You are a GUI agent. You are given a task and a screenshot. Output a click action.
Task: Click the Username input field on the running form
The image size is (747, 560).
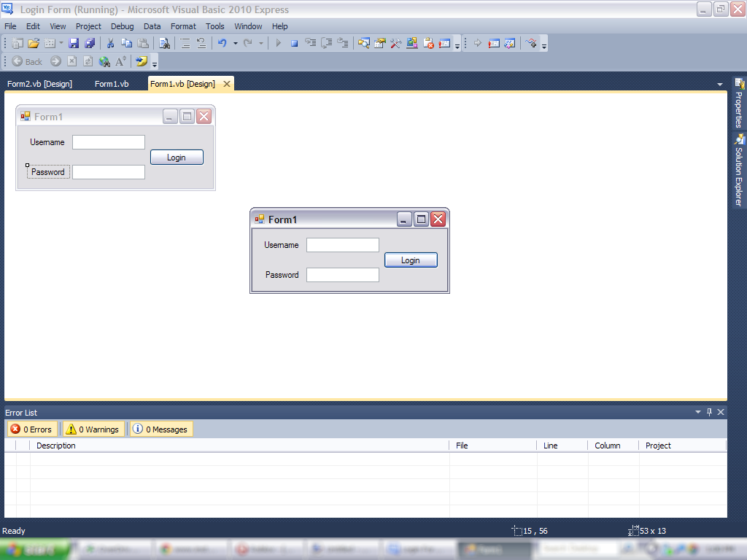[x=343, y=245]
